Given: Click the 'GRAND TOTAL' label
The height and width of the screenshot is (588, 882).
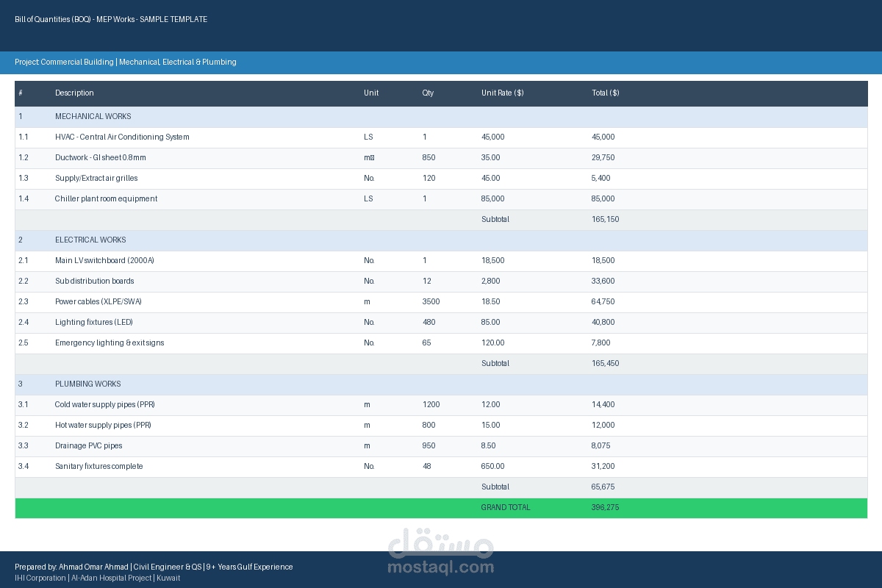Looking at the screenshot, I should coord(506,508).
